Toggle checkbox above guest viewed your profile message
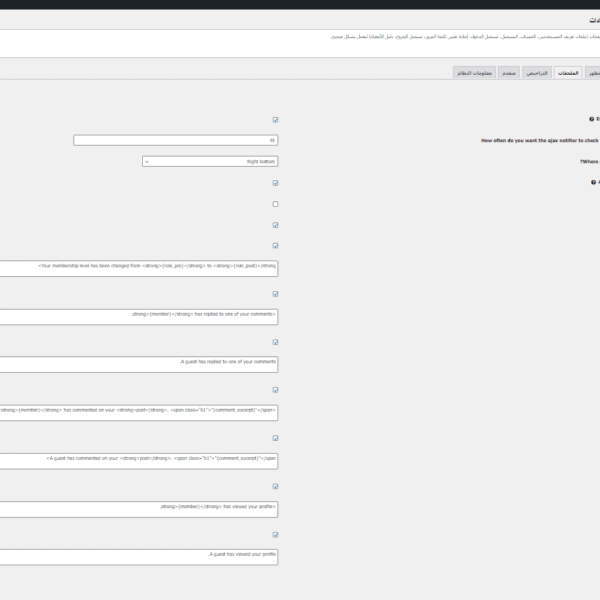The height and width of the screenshot is (600, 600). (x=276, y=535)
